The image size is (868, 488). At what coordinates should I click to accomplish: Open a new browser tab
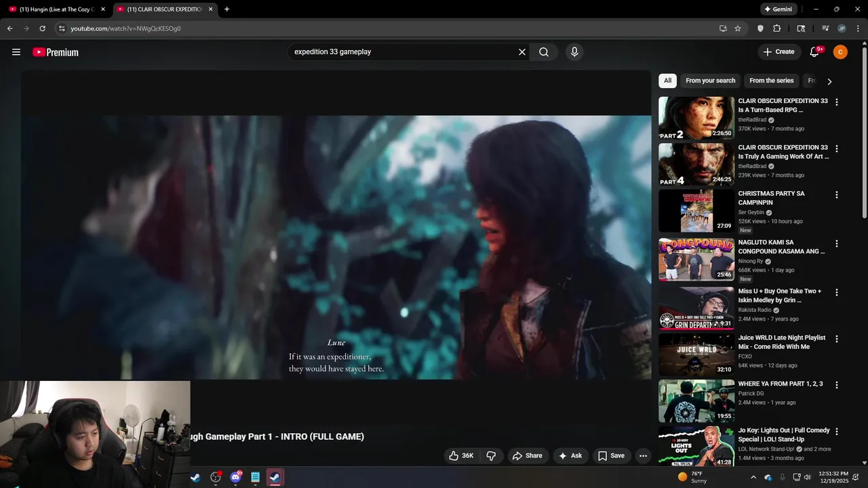(226, 9)
